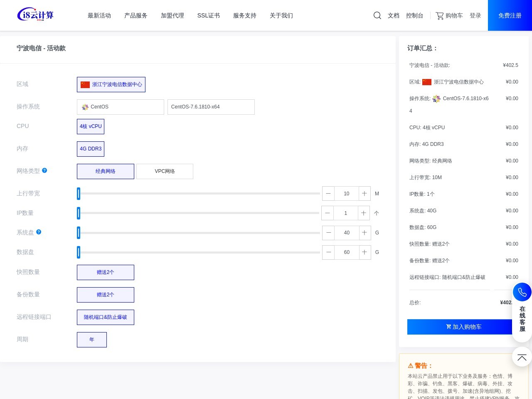
Task: Click the i8 cloud logo
Action: click(x=35, y=15)
